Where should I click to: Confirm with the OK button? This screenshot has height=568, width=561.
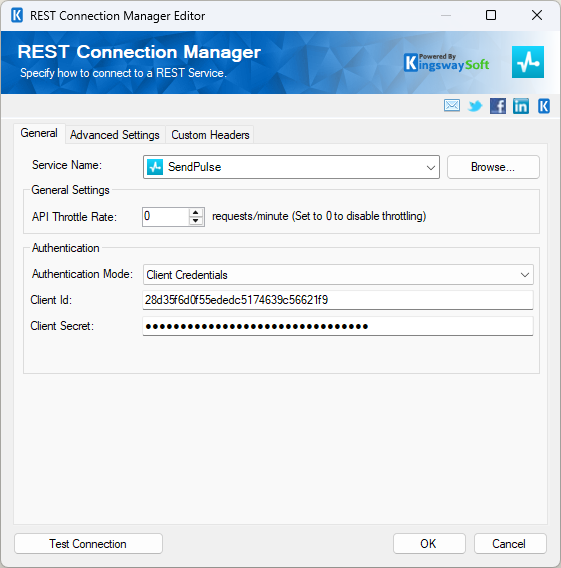(429, 543)
